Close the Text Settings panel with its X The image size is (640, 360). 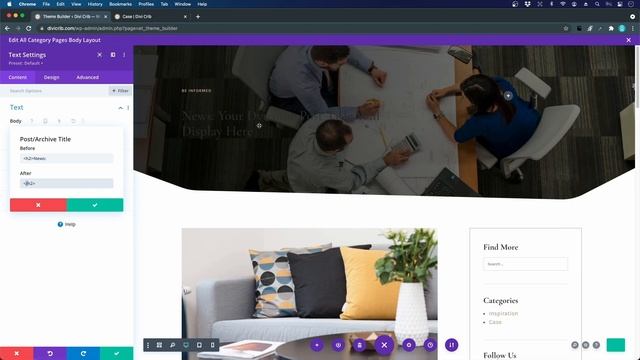pyautogui.click(x=100, y=55)
